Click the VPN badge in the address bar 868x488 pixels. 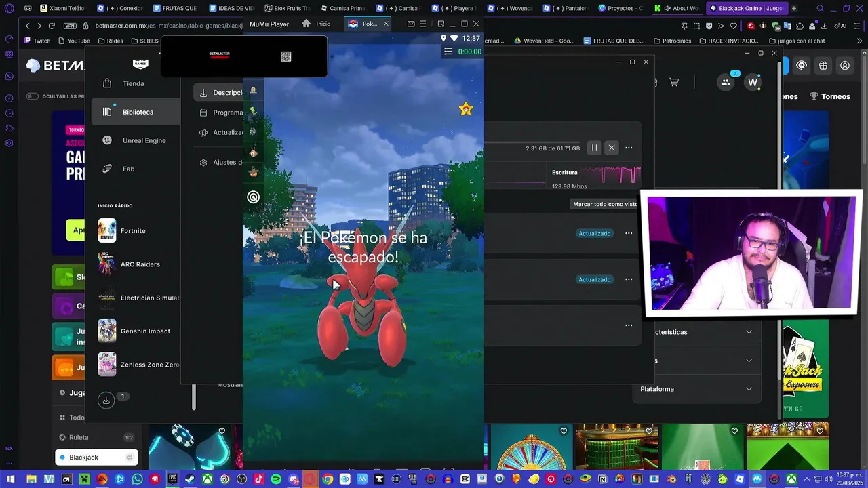(x=70, y=26)
